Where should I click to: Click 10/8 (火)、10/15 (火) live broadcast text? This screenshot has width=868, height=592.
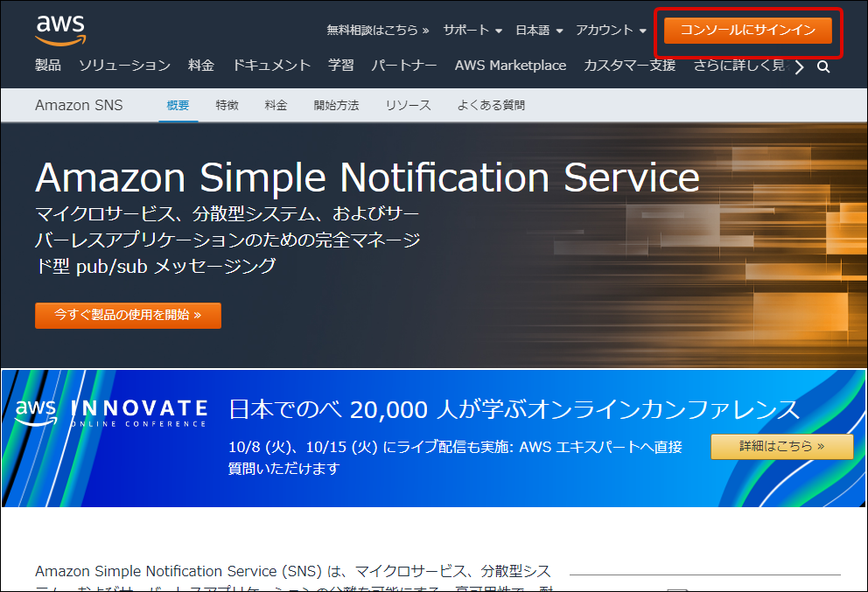click(455, 457)
